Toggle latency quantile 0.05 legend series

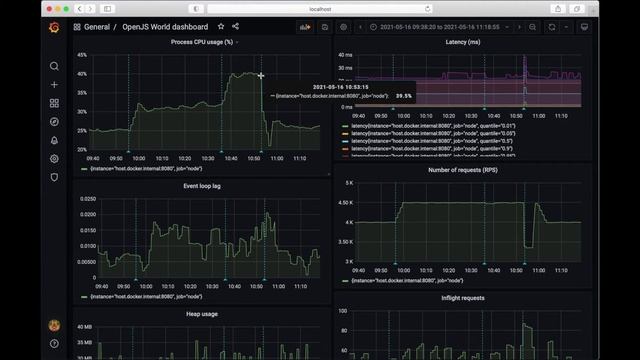[433, 133]
